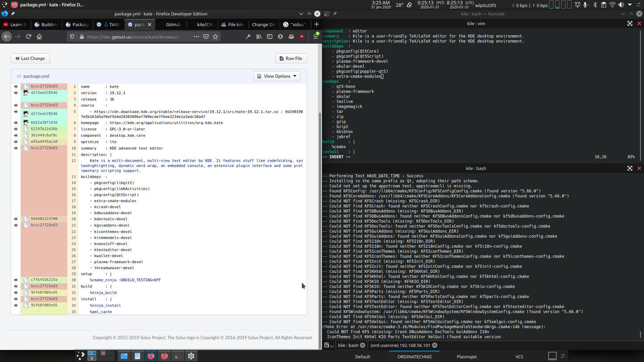The image size is (644, 362).
Task: Open uBlock Origin extension
Action: [x=302, y=37]
